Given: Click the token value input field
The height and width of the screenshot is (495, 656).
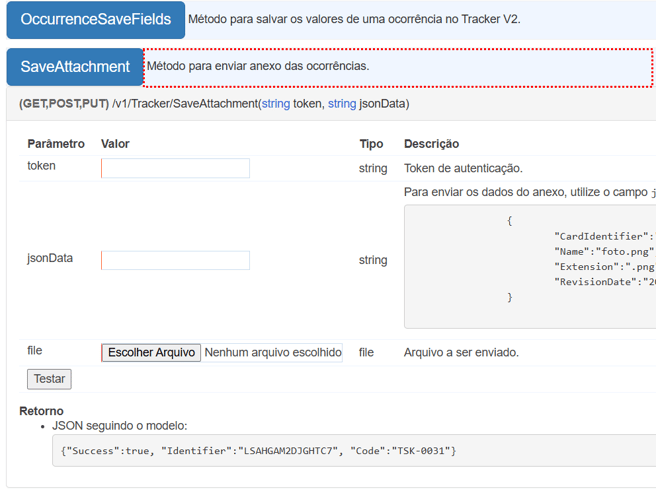Looking at the screenshot, I should pos(175,168).
